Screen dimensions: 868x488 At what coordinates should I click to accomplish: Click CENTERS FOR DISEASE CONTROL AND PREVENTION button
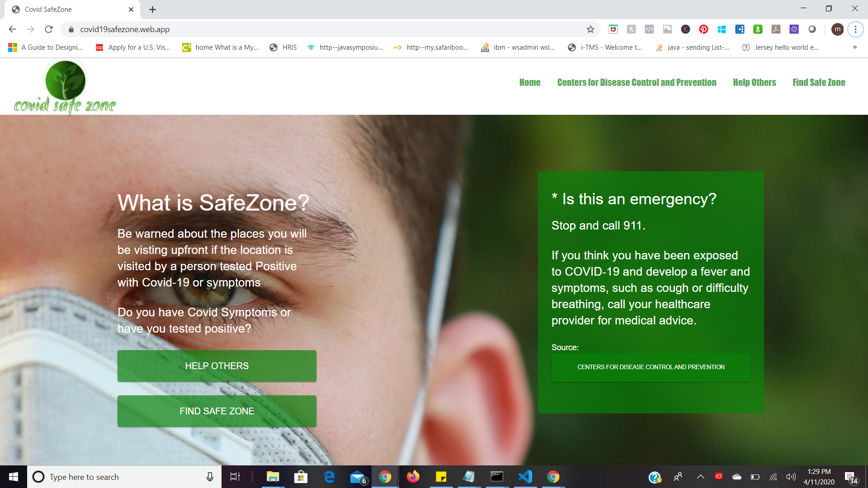[x=651, y=367]
